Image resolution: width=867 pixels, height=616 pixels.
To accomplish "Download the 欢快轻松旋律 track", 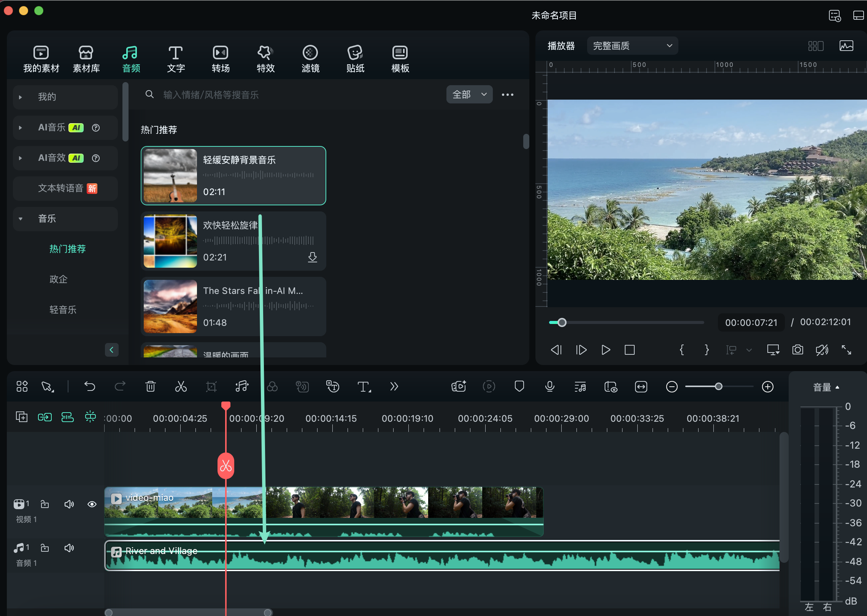I will tap(313, 257).
